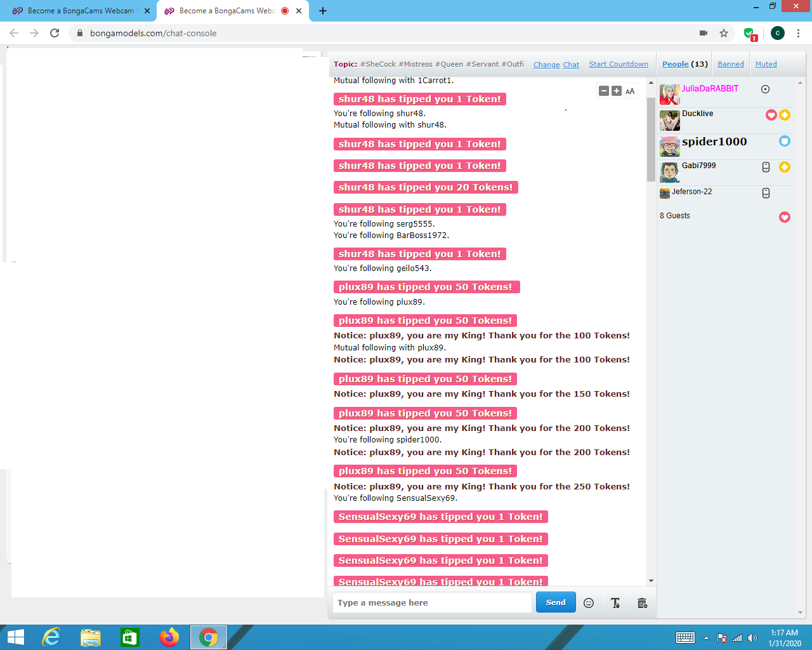Screen dimensions: 812x650
Task: Click the circle icon beside JuliaDaRABBIT
Action: point(765,90)
